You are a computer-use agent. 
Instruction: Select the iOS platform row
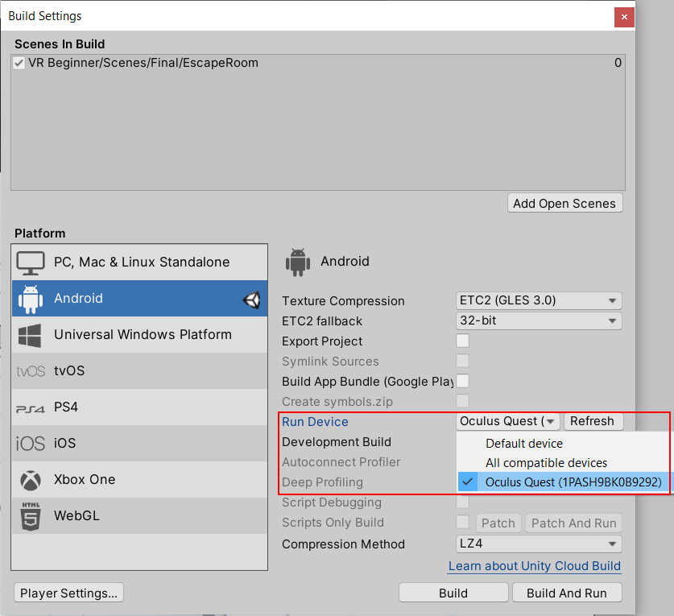tap(139, 443)
